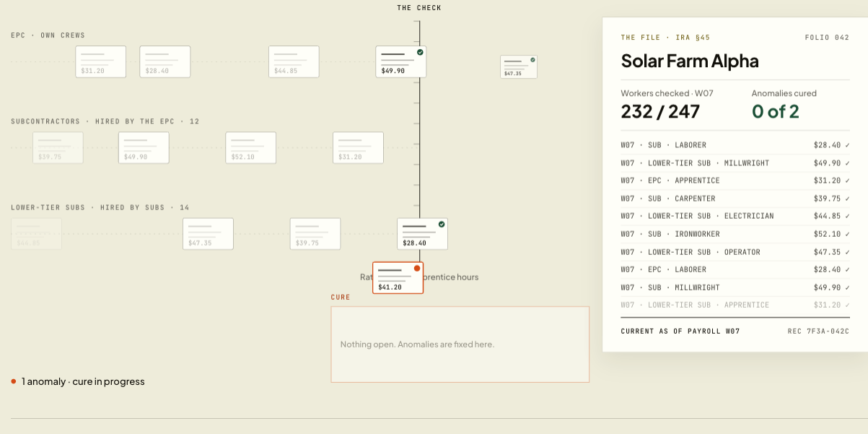Open the Lower-tier subs $39.75 card
Viewport: 868px width, 434px height.
tap(315, 234)
